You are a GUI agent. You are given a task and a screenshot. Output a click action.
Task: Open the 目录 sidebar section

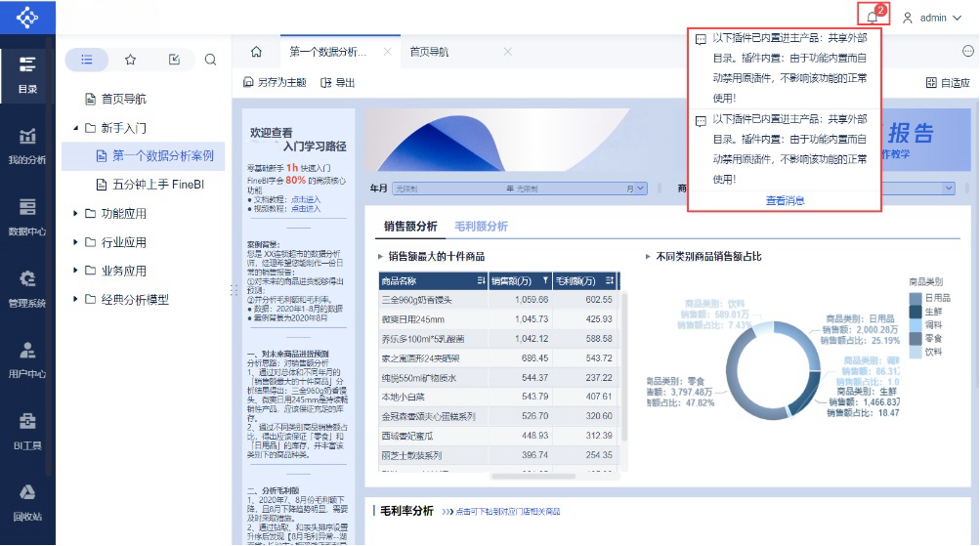tap(27, 75)
